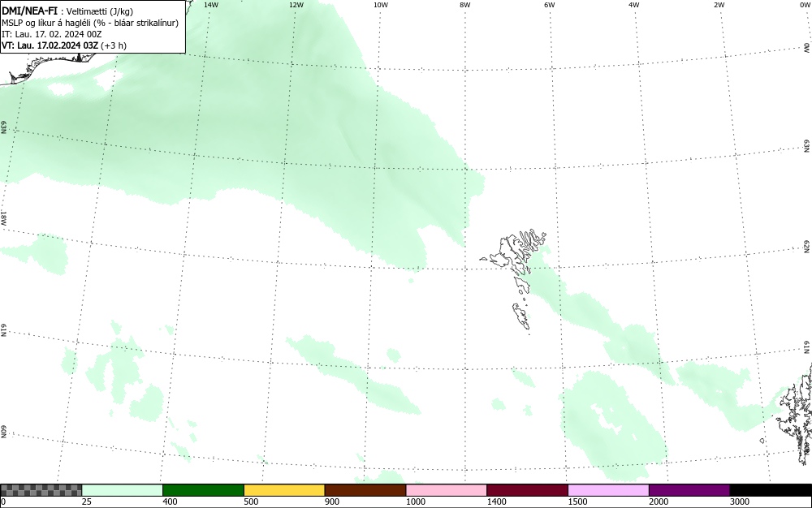Click the checkered 0-25 legend swatch
The width and height of the screenshot is (812, 508).
[x=41, y=490]
